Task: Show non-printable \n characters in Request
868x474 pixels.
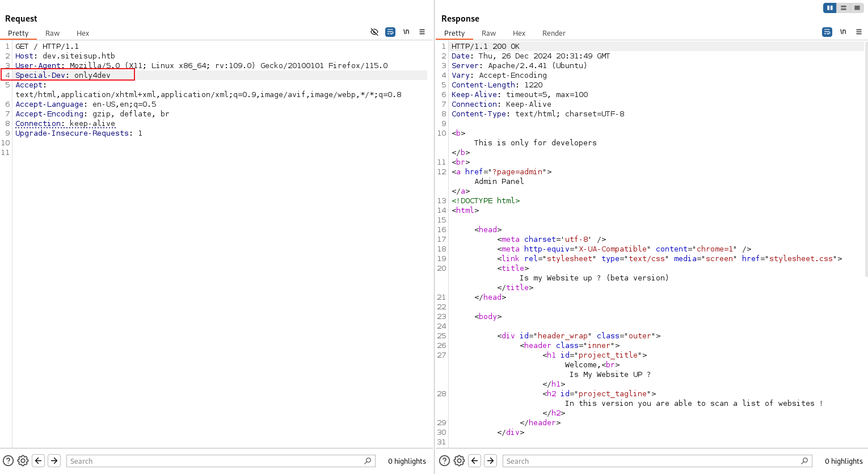Action: click(406, 32)
